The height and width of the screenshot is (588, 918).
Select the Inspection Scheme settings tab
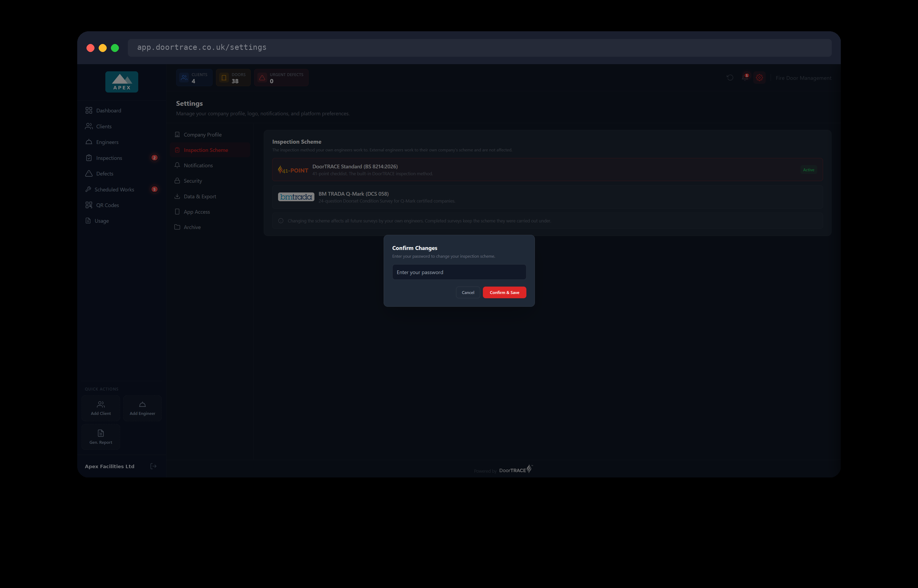210,150
